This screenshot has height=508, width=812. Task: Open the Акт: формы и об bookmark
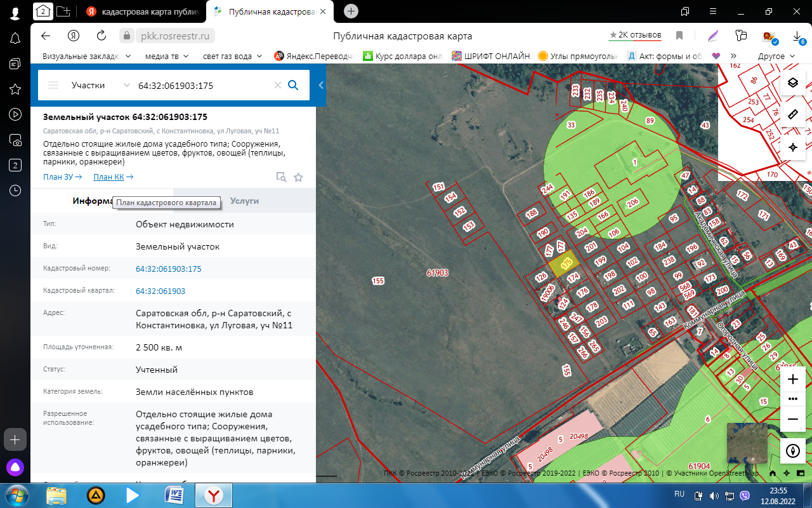pos(665,56)
